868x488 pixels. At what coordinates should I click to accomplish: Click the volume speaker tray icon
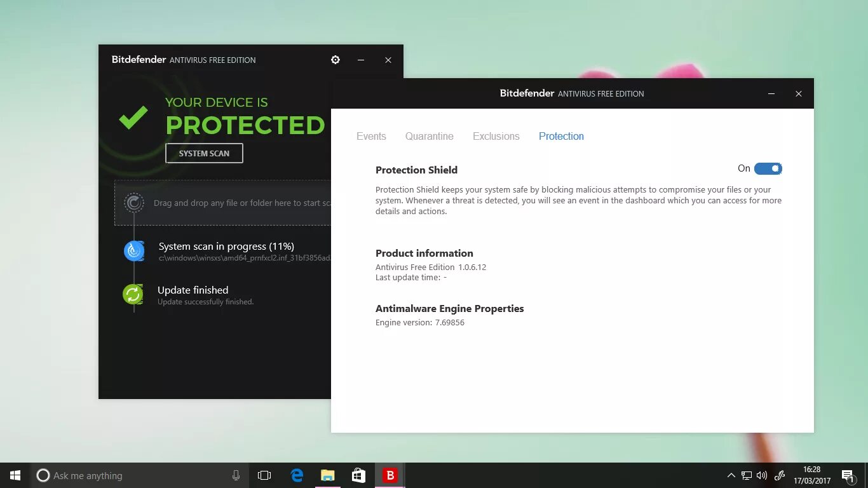tap(762, 475)
